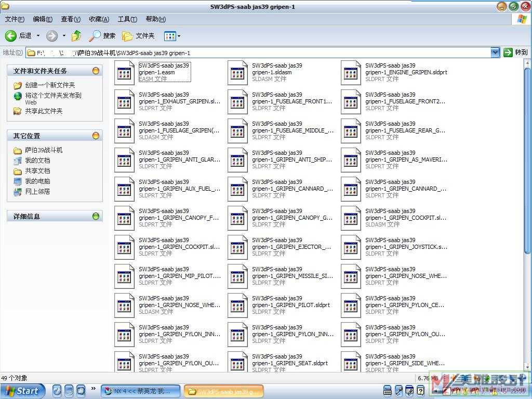The image size is (532, 399).
Task: Open the 文件(F) menu
Action: [x=15, y=19]
